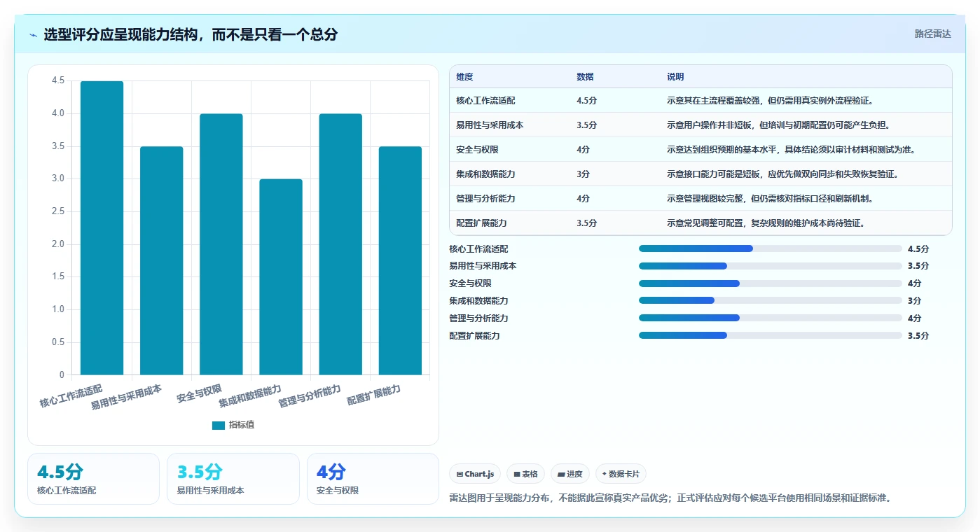
Task: Select the 易用性与采用成本 bar in the chart
Action: [x=162, y=261]
